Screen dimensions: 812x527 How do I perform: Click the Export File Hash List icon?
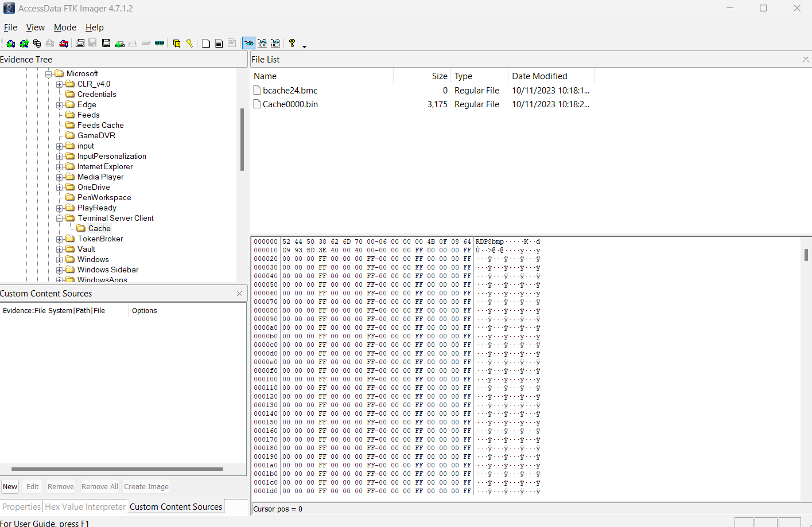pyautogui.click(x=219, y=43)
